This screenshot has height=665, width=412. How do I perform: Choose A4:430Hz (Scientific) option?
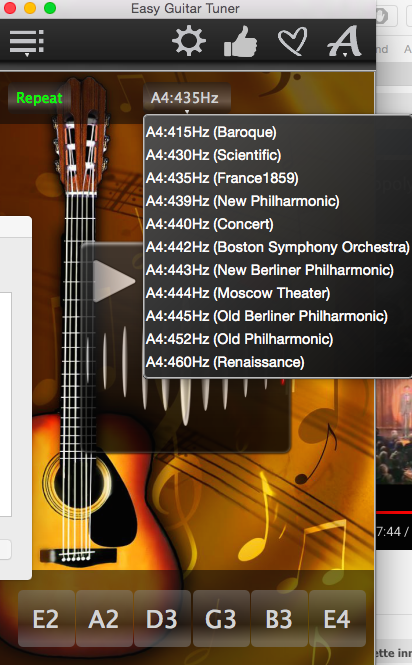pyautogui.click(x=213, y=155)
